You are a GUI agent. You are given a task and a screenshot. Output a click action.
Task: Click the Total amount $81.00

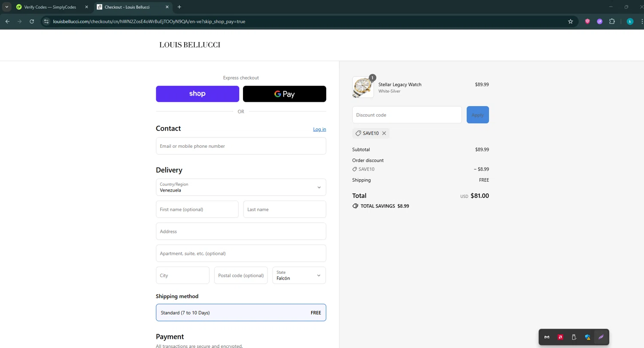[480, 196]
